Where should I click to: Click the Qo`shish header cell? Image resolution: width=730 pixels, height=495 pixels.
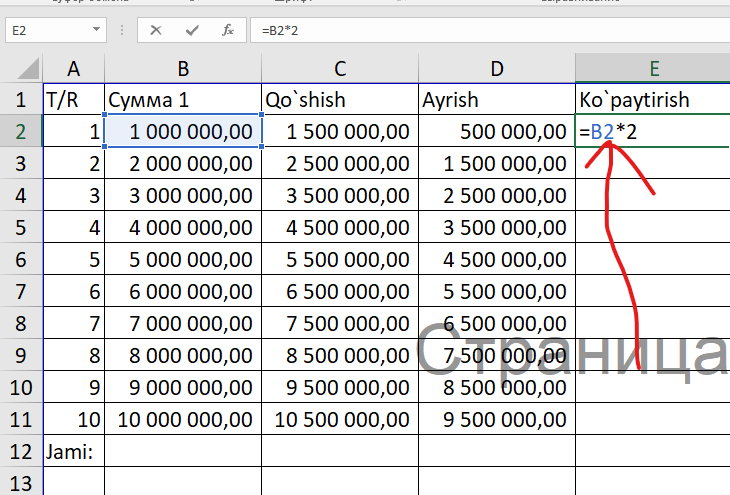[x=340, y=100]
